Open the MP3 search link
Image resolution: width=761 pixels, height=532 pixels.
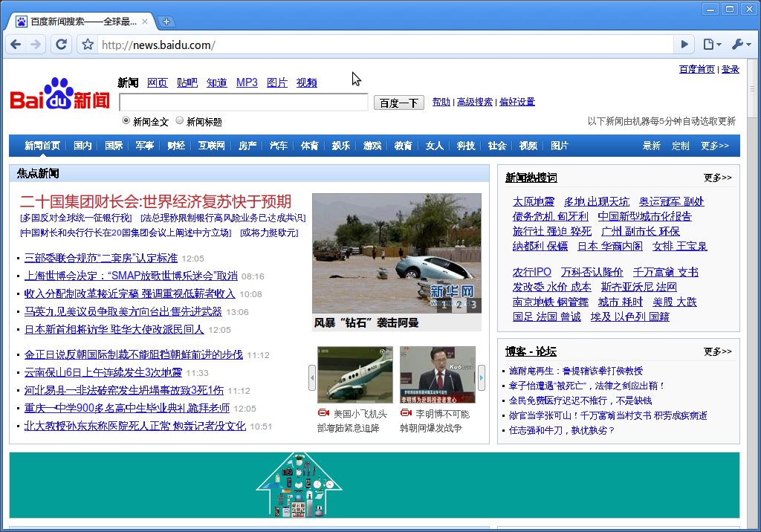[247, 82]
